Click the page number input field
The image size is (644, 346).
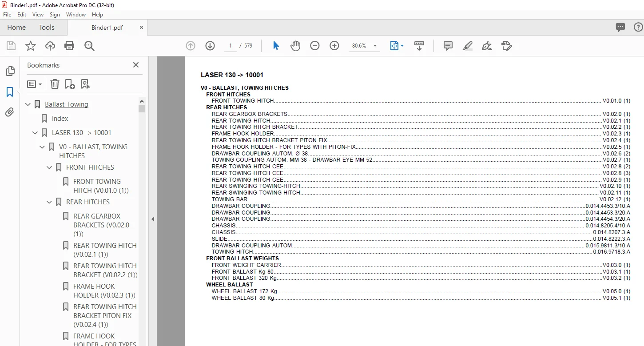tap(231, 46)
